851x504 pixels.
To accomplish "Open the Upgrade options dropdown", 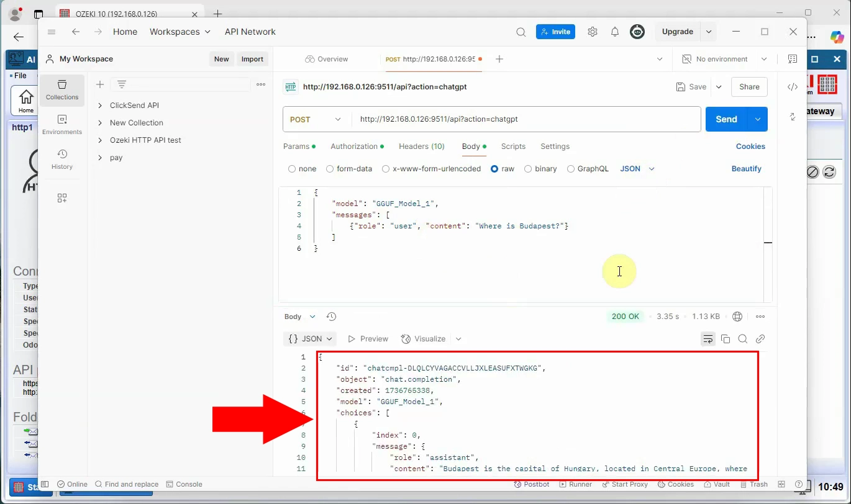I will (x=709, y=32).
